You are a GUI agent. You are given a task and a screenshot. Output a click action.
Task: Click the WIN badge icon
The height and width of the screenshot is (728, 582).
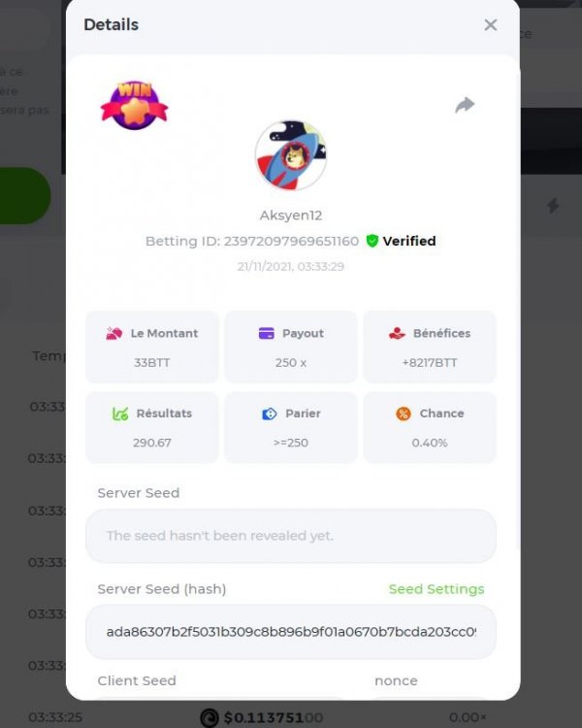tap(134, 105)
